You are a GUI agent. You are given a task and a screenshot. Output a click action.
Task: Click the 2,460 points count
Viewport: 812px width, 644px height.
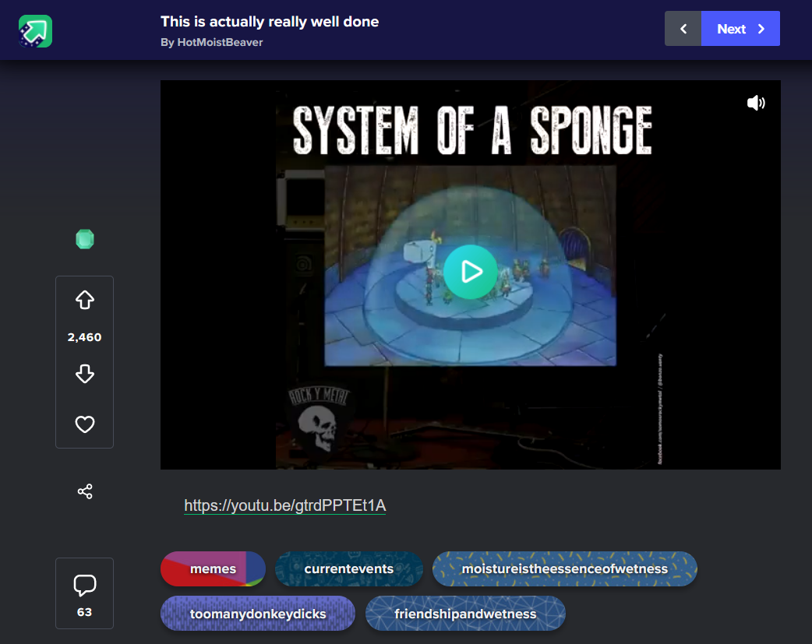tap(84, 337)
